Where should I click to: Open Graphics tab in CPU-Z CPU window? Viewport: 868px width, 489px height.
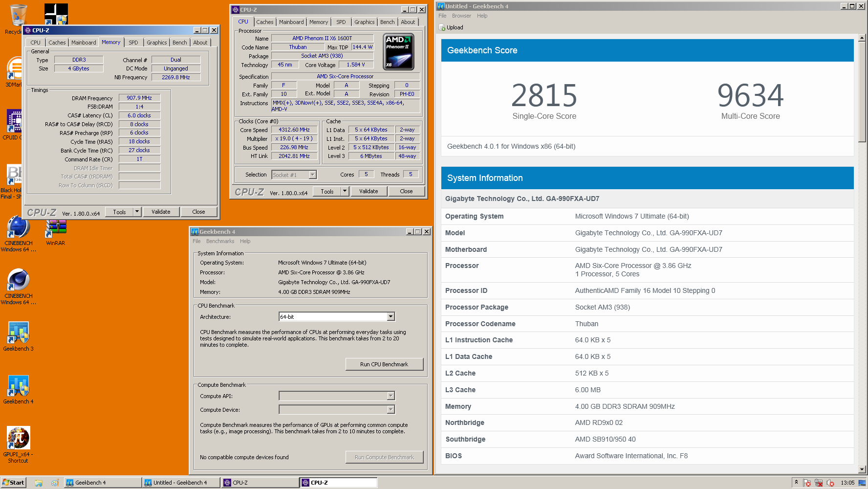click(x=364, y=22)
